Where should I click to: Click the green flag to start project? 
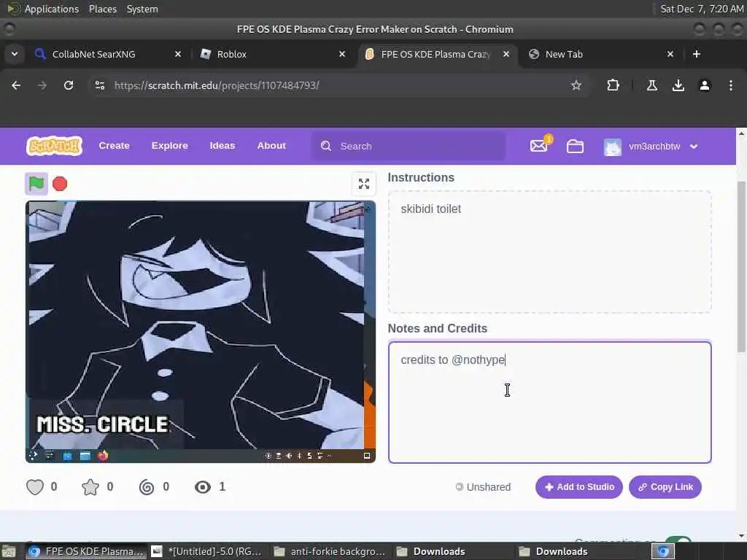point(36,184)
